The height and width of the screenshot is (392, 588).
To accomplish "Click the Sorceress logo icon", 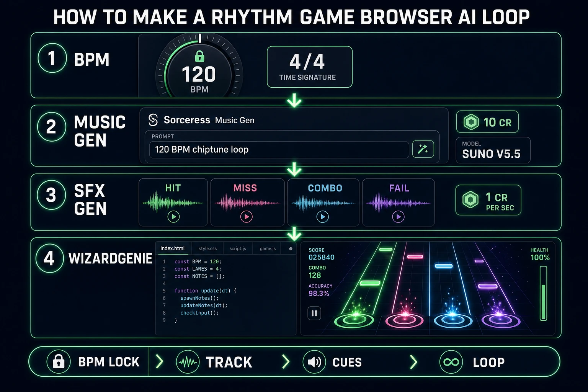I will [x=153, y=120].
